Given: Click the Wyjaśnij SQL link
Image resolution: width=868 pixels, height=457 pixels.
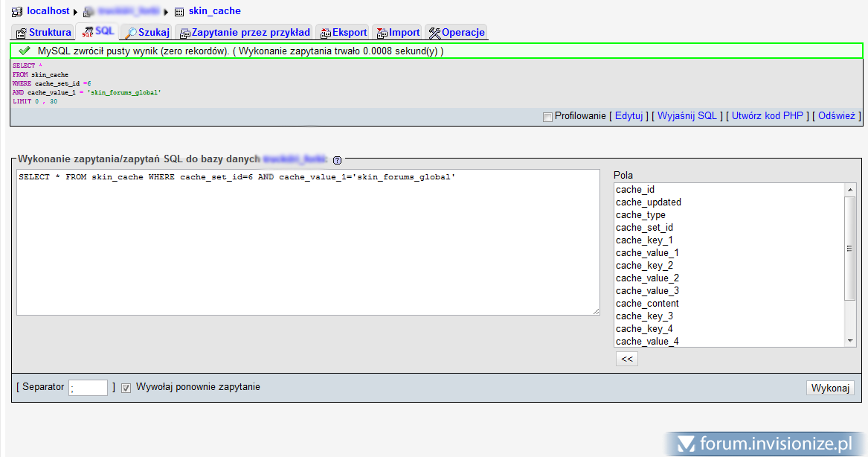Looking at the screenshot, I should [688, 116].
